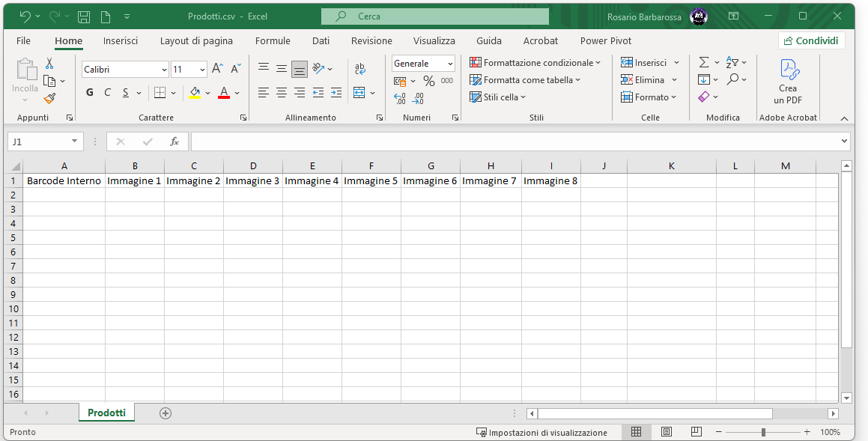Open the Calibri font name dropdown
This screenshot has height=441, width=868.
click(x=164, y=70)
